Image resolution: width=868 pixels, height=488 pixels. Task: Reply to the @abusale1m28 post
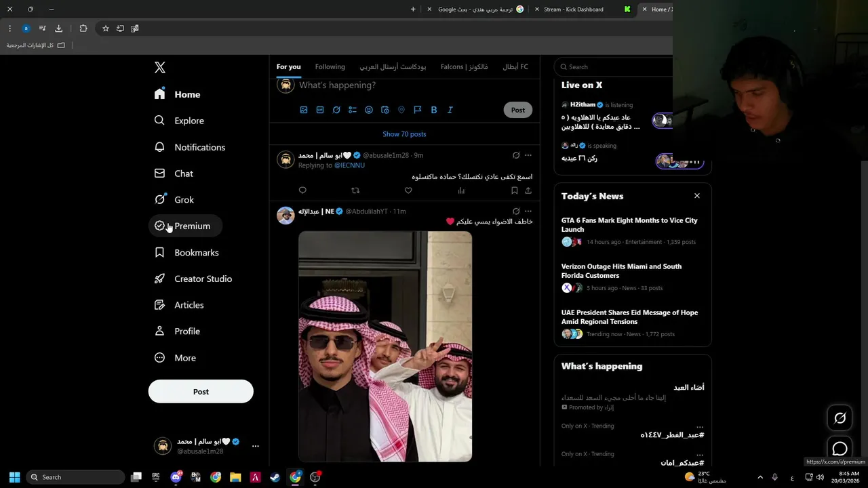click(302, 190)
